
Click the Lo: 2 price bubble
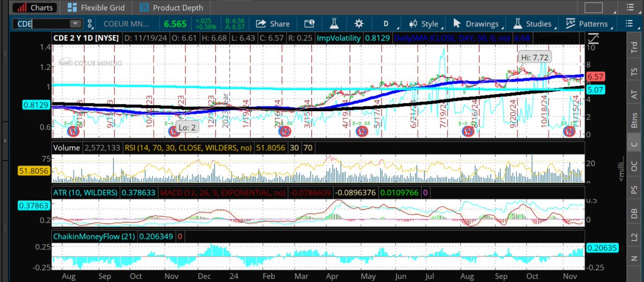(188, 128)
